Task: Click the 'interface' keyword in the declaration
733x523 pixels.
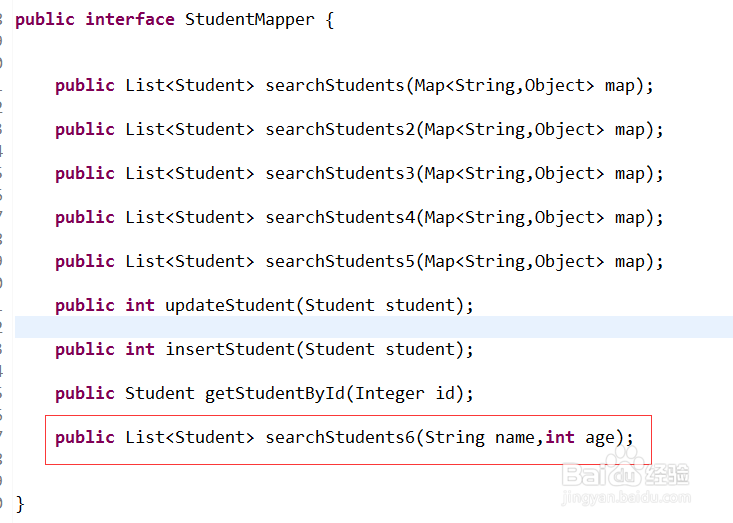Action: [x=130, y=20]
